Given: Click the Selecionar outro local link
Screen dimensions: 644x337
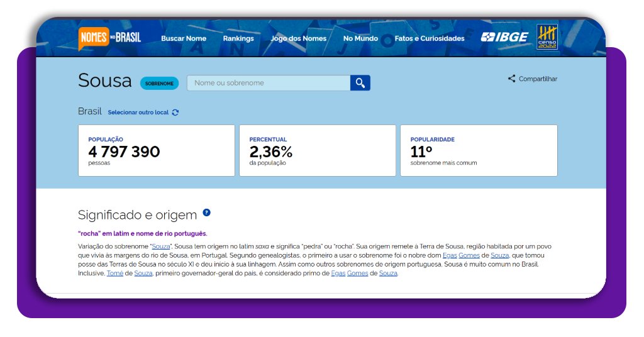Looking at the screenshot, I should pyautogui.click(x=138, y=113).
